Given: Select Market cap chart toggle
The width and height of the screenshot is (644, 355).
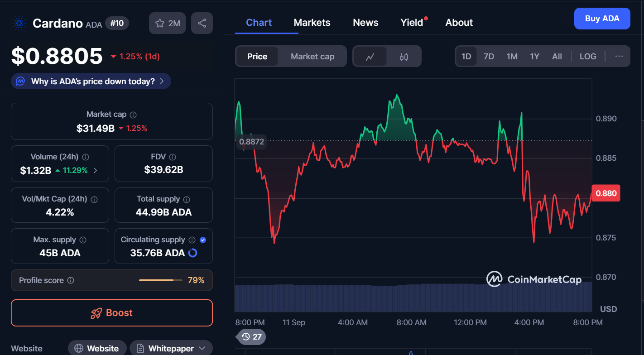Looking at the screenshot, I should pyautogui.click(x=312, y=57).
